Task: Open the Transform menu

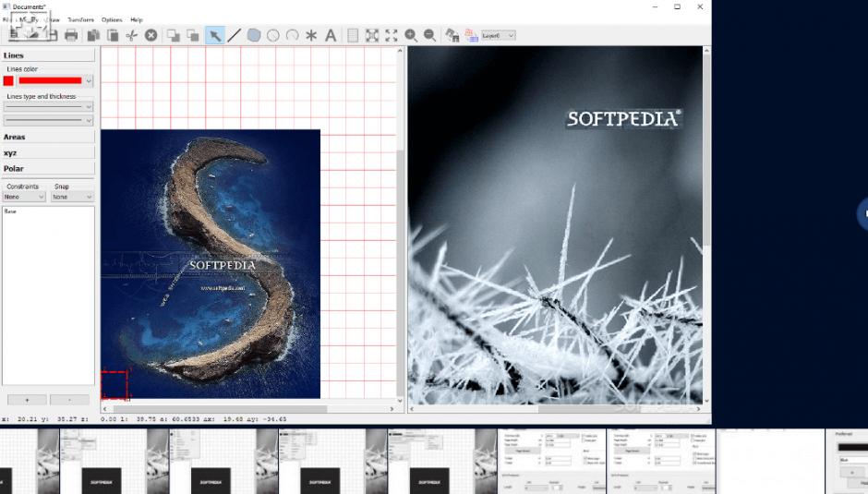Action: [81, 19]
